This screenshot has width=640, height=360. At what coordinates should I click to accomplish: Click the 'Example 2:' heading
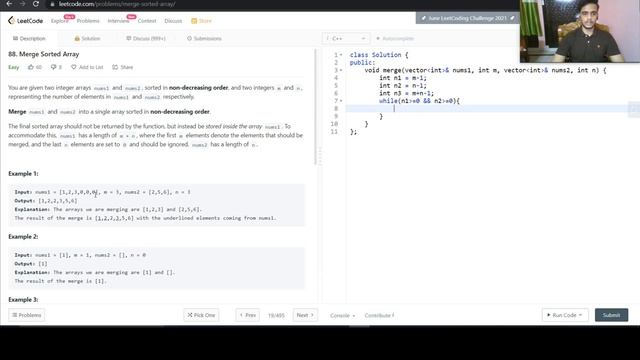click(23, 237)
